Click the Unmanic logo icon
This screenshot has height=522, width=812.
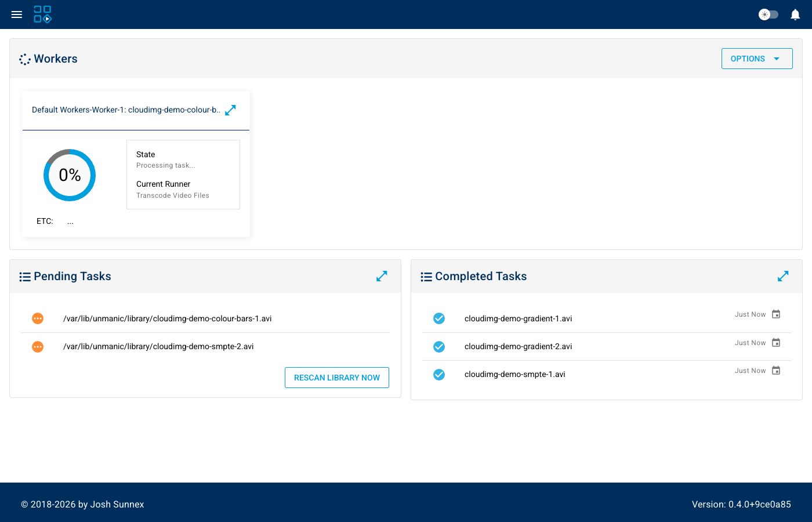(x=43, y=14)
